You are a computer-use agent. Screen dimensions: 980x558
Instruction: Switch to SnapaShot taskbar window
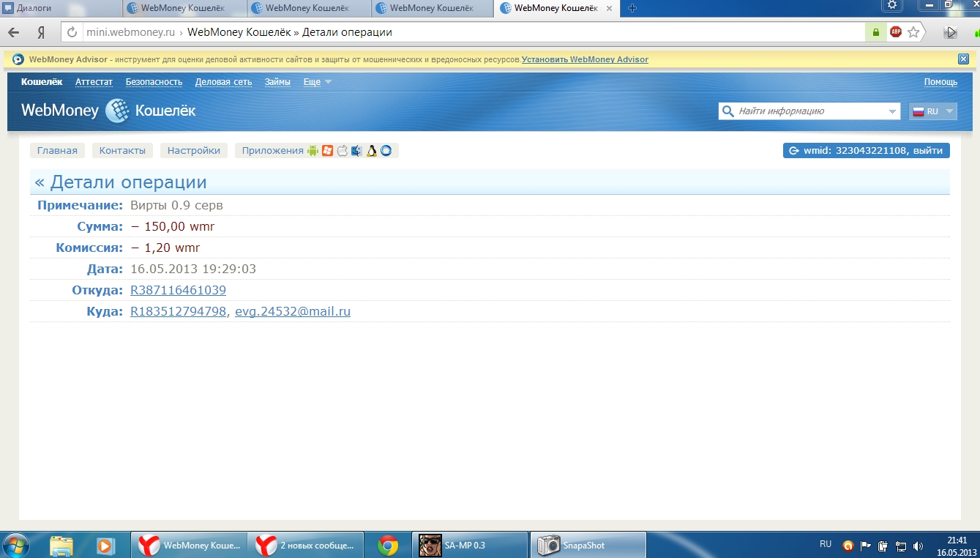588,546
